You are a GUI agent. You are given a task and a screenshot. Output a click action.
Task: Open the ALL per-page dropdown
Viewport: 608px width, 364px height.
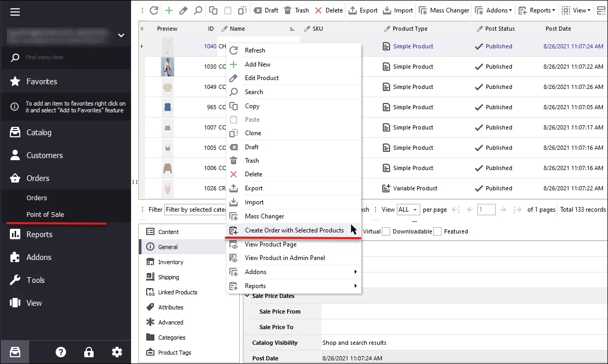tap(408, 210)
